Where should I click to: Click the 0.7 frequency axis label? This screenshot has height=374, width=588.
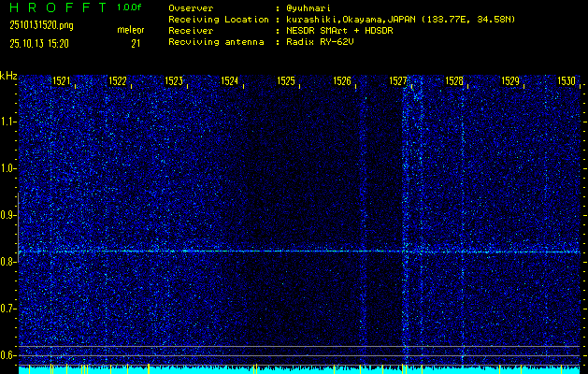tap(7, 309)
